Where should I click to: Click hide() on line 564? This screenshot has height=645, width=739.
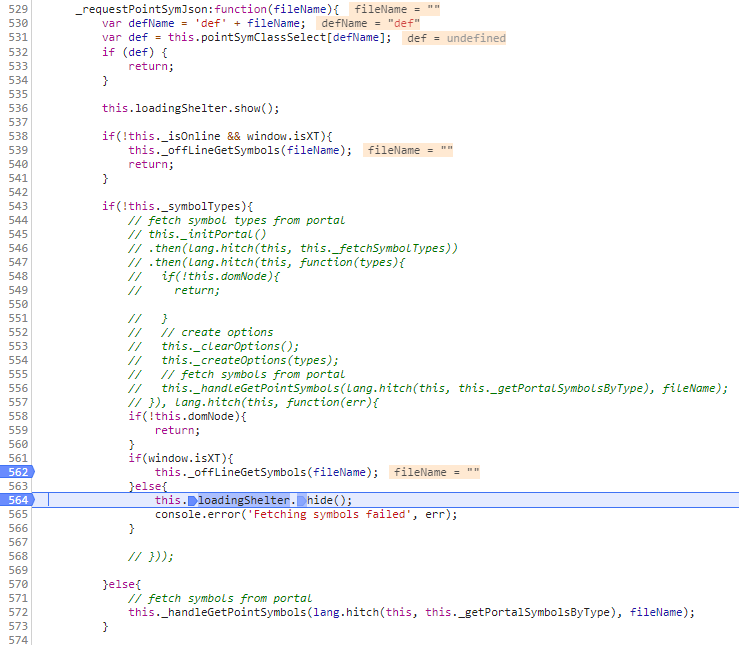pyautogui.click(x=329, y=500)
